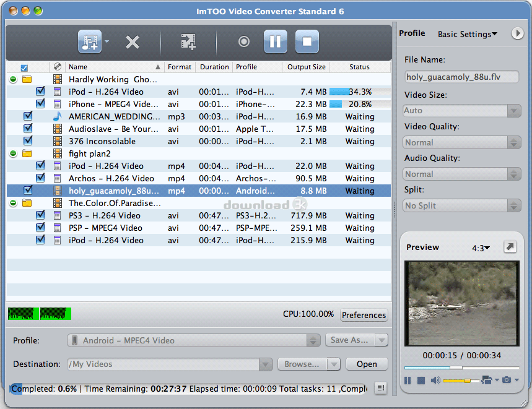
Task: Click the Add Profile film icon
Action: 188,41
